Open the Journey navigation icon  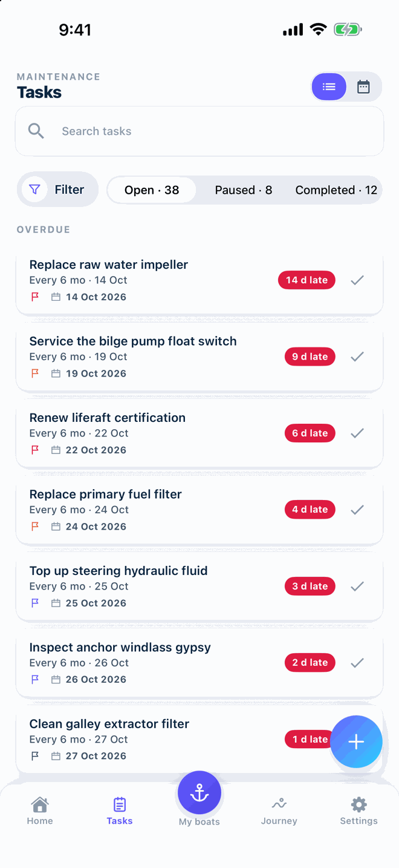point(279,811)
